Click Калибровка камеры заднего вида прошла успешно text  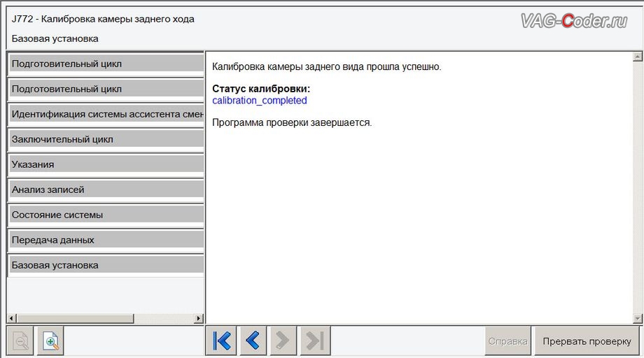point(326,66)
